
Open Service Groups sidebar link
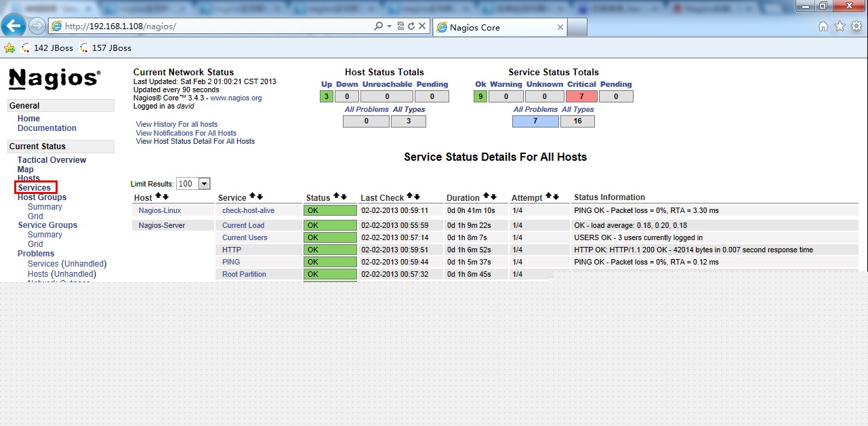[x=47, y=225]
